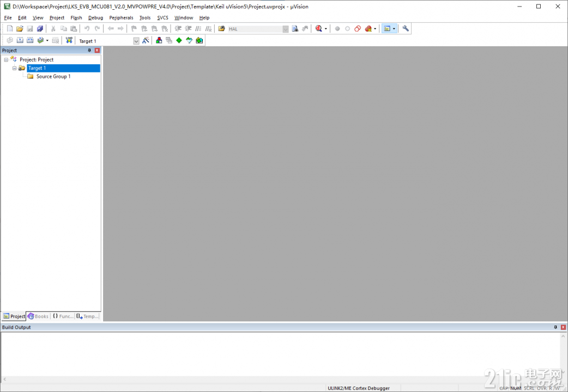Open Manage Project Items colored blocks icon
The width and height of the screenshot is (568, 392).
click(x=159, y=40)
